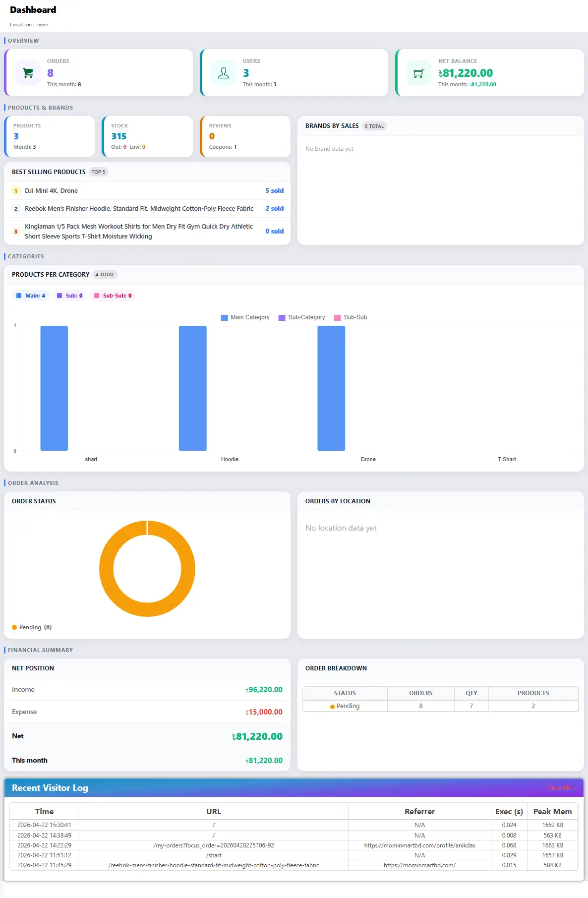Click the blue Main swatch in chip
Image resolution: width=588 pixels, height=898 pixels.
pos(19,296)
